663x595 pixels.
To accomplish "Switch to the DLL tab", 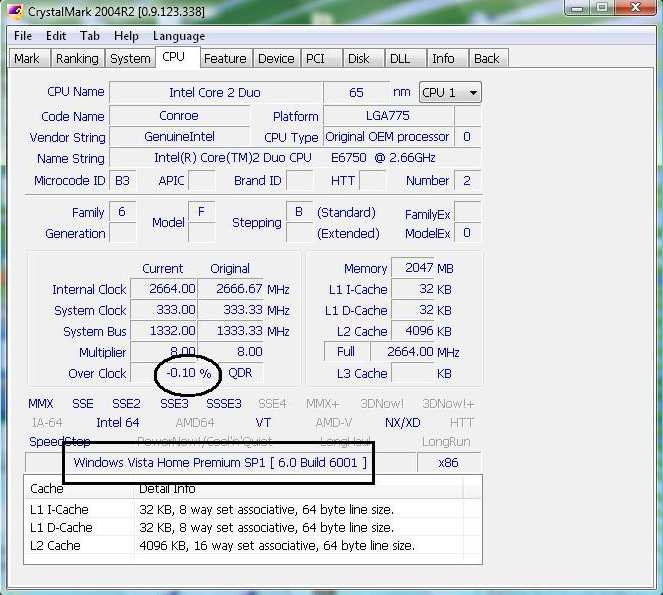I will [405, 58].
